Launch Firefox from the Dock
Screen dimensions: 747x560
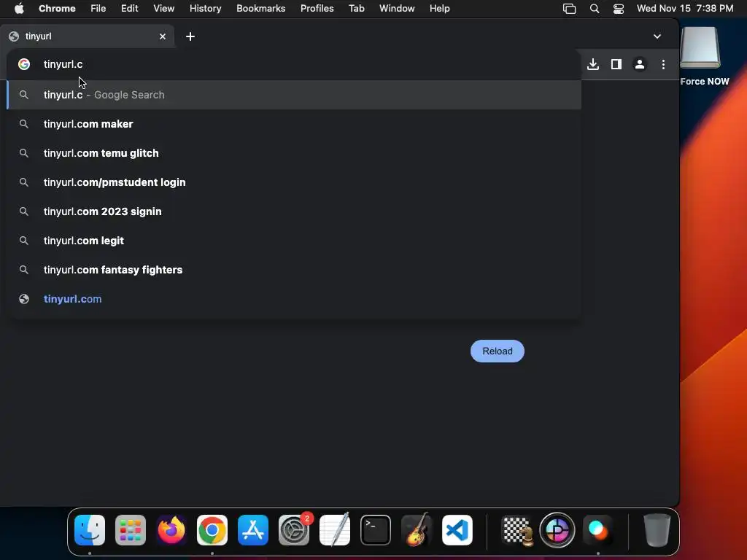pyautogui.click(x=171, y=530)
